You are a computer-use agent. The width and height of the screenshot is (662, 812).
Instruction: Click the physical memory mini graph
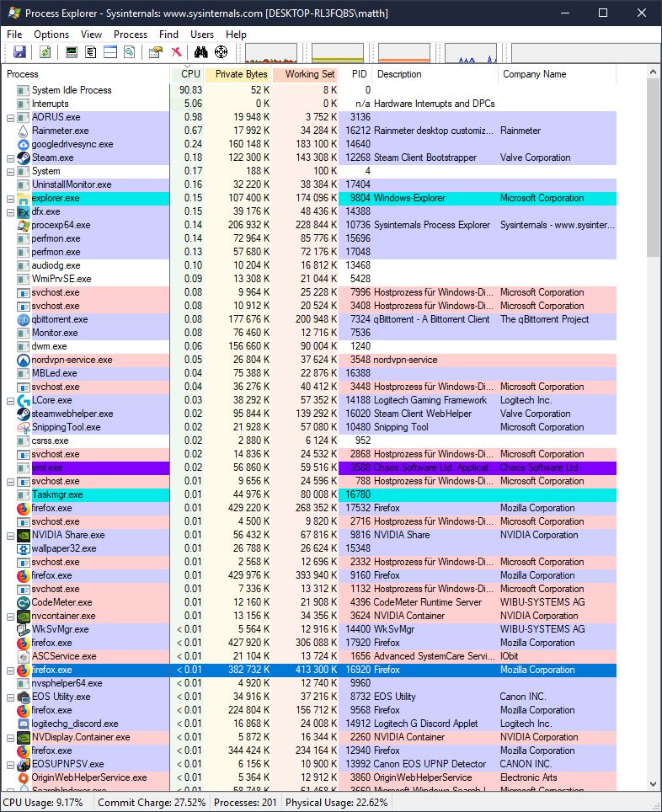point(404,53)
